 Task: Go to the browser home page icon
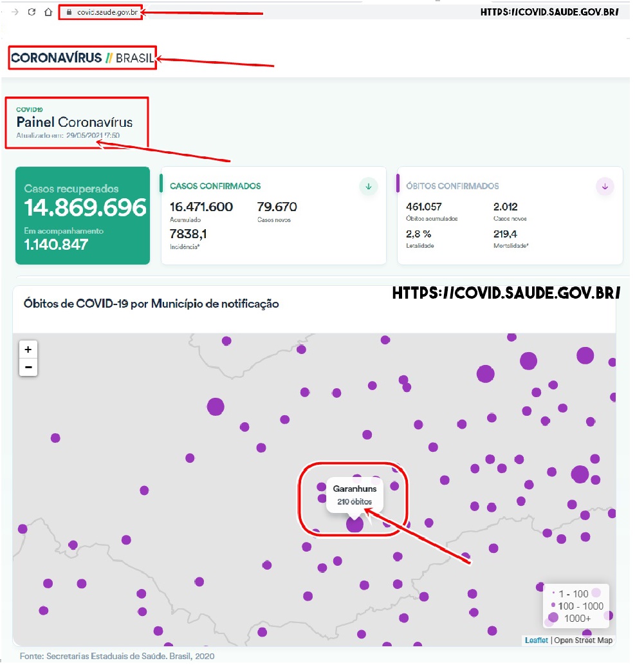[x=48, y=12]
